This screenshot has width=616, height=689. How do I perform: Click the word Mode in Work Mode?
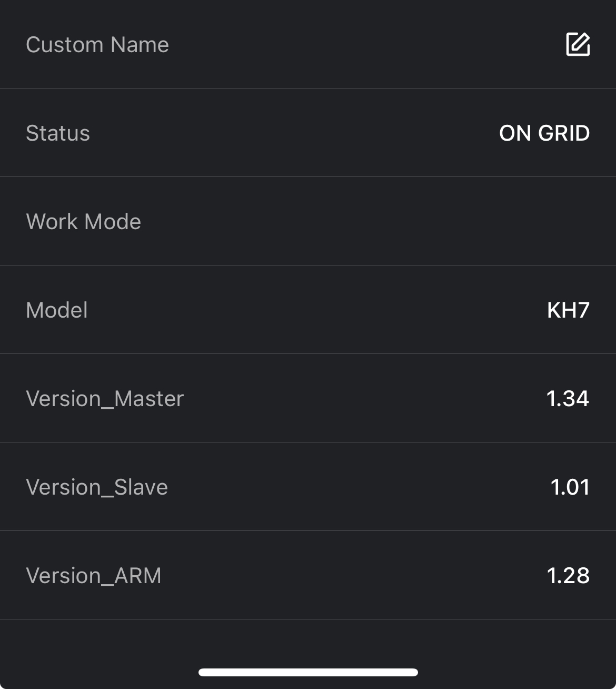pyautogui.click(x=113, y=222)
